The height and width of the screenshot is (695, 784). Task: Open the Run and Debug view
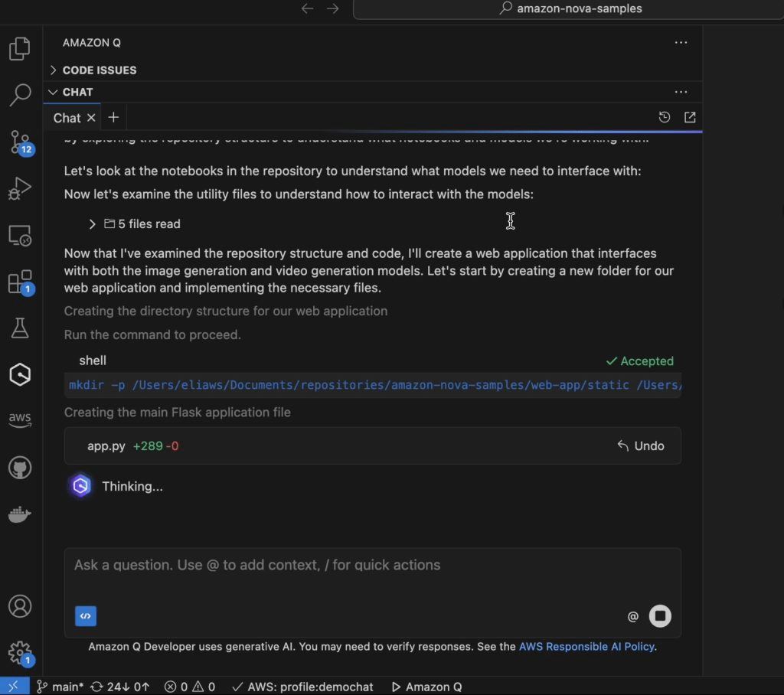pos(20,188)
